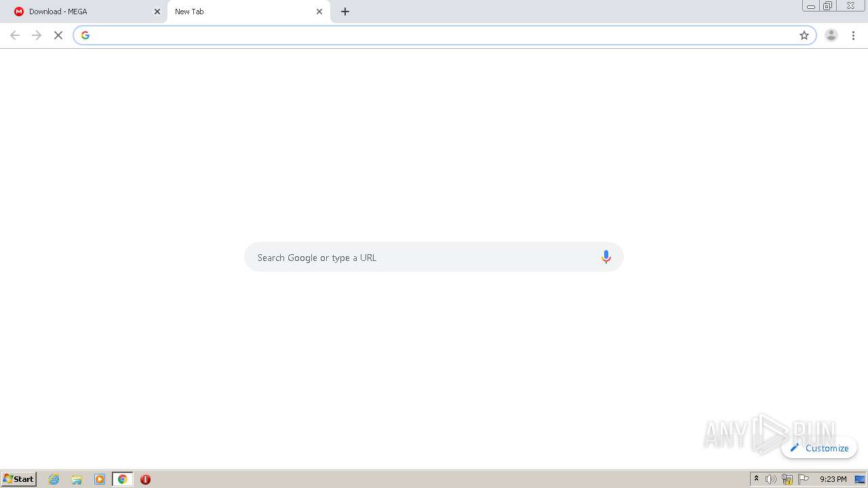Switch to the Download - MEGA tab
Image resolution: width=868 pixels, height=488 pixels.
tap(87, 12)
